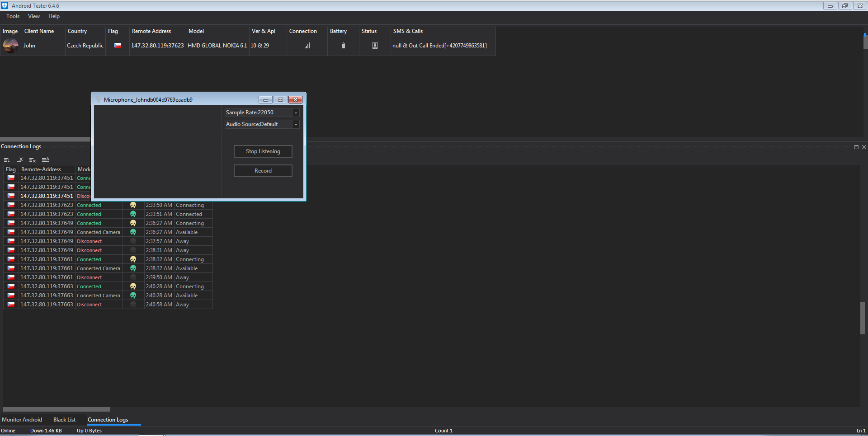Click Stop Listening in the Microphone window
This screenshot has width=868, height=436.
click(263, 151)
